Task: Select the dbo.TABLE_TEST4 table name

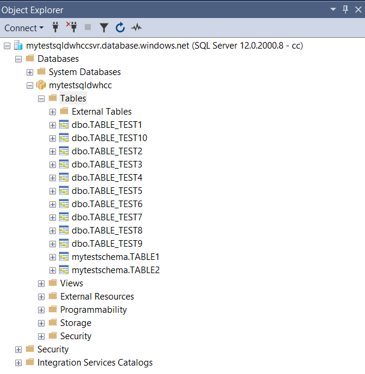Action: pyautogui.click(x=107, y=178)
